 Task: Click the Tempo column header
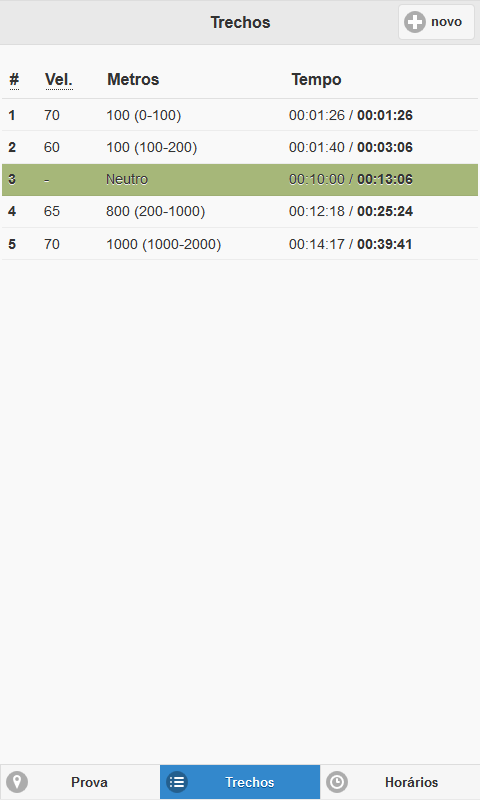click(x=316, y=80)
